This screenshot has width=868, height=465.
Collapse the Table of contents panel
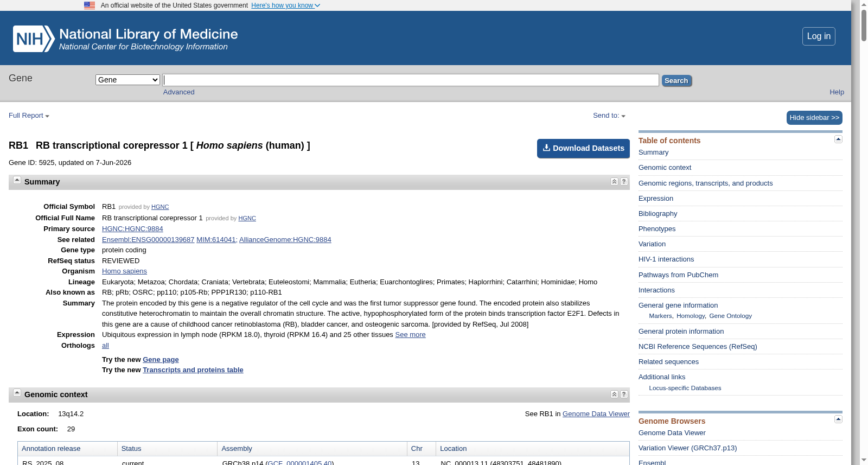click(x=838, y=139)
